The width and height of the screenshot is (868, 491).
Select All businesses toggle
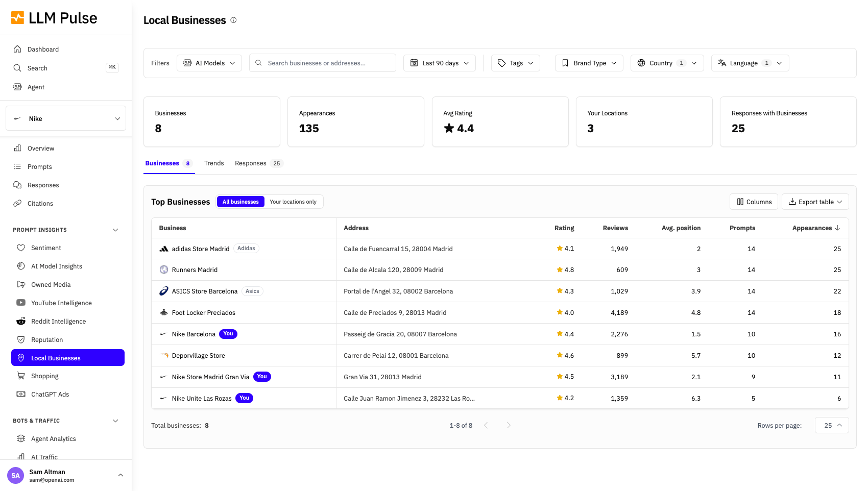click(240, 202)
